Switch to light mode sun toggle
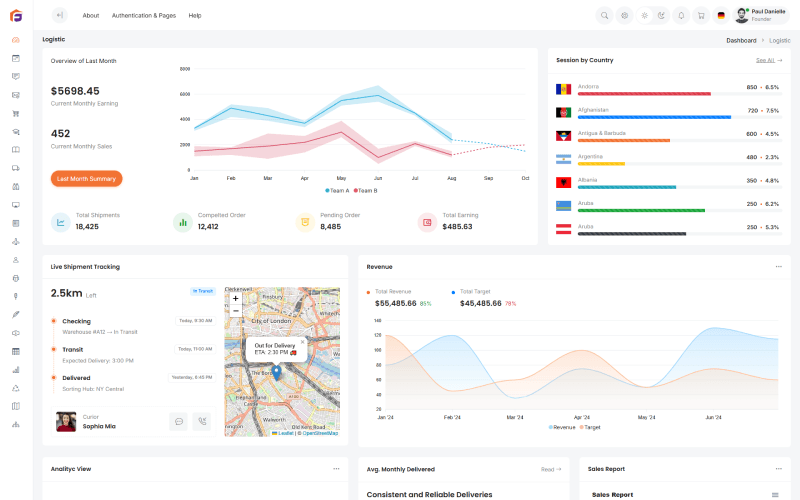Image resolution: width=800 pixels, height=500 pixels. pos(644,15)
